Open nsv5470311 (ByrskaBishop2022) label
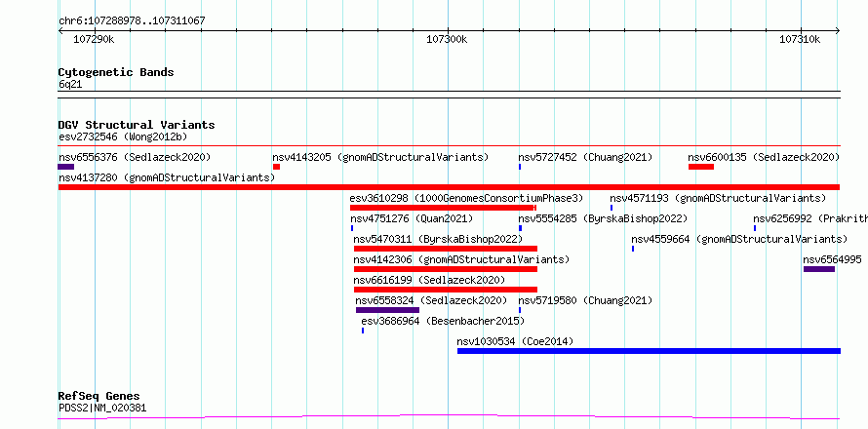This screenshot has width=868, height=429. coord(438,239)
